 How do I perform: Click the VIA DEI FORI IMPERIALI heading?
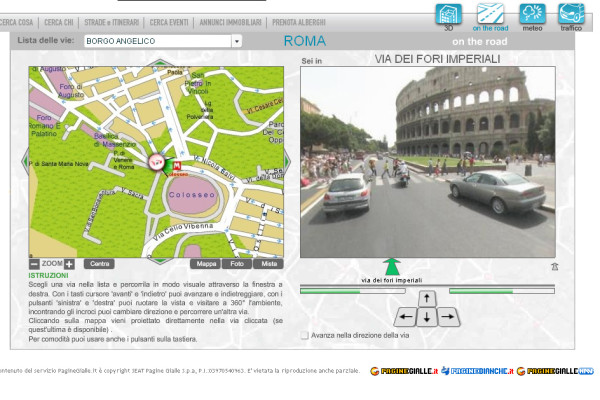click(x=437, y=59)
